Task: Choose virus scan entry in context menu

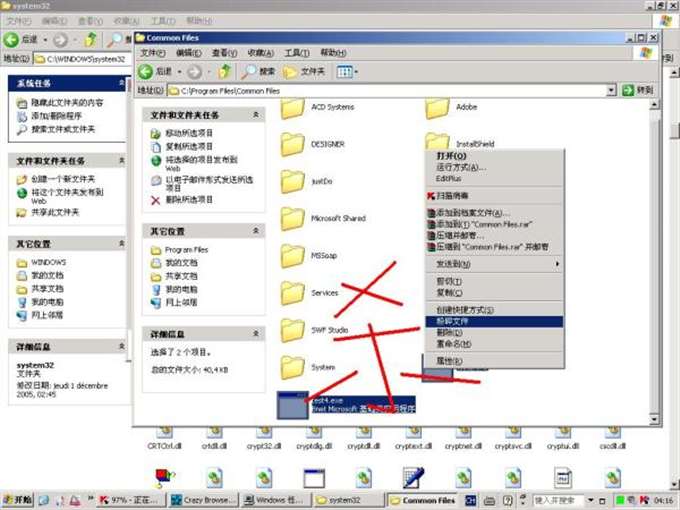Action: pos(494,196)
